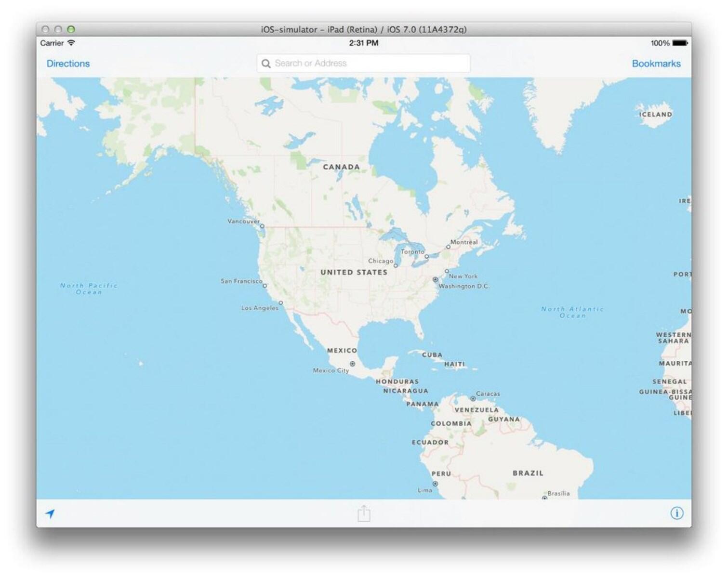Tap the North Pacific Ocean label
Image resolution: width=728 pixels, height=578 pixels.
[x=89, y=289]
